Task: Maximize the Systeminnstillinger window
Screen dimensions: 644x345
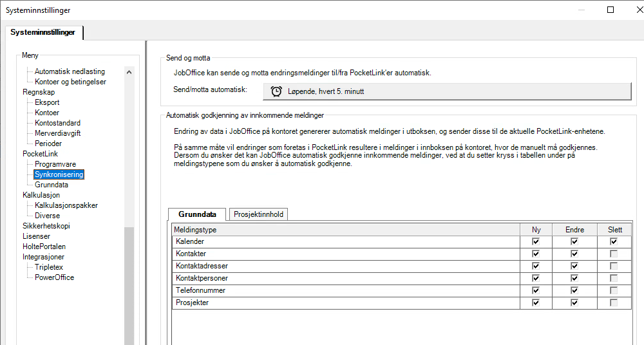Action: click(611, 10)
